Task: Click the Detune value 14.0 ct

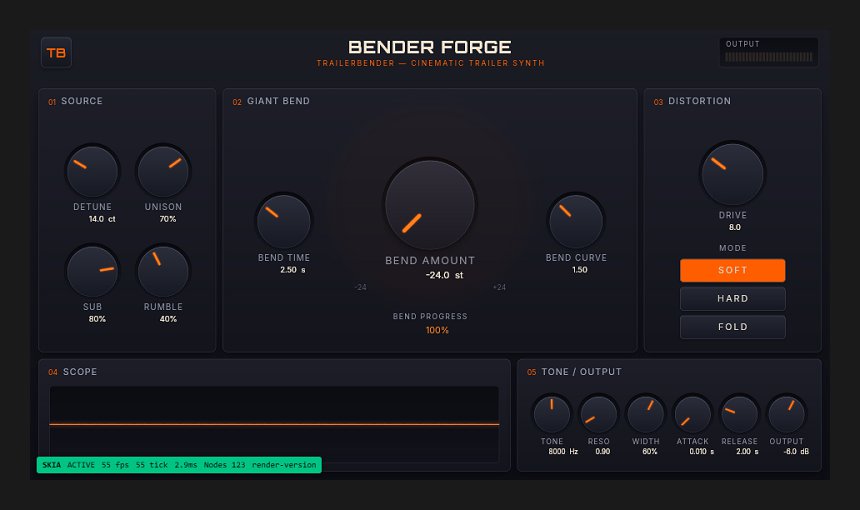Action: (x=102, y=219)
